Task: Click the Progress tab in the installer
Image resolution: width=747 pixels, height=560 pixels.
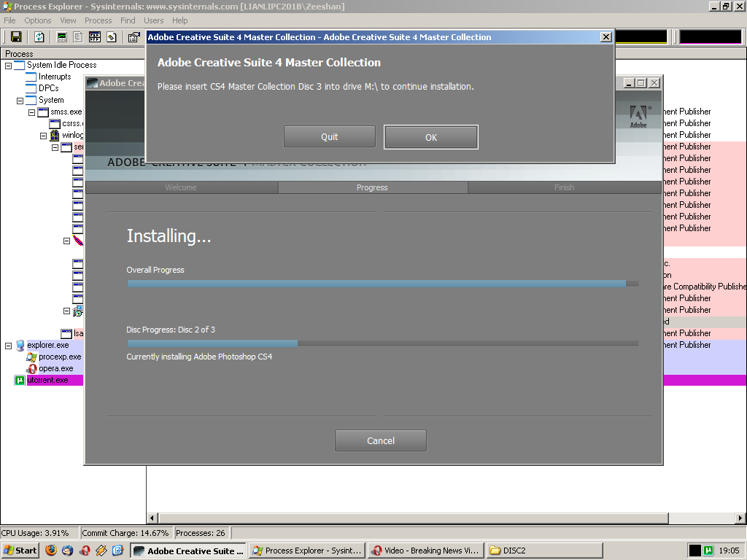Action: click(372, 187)
